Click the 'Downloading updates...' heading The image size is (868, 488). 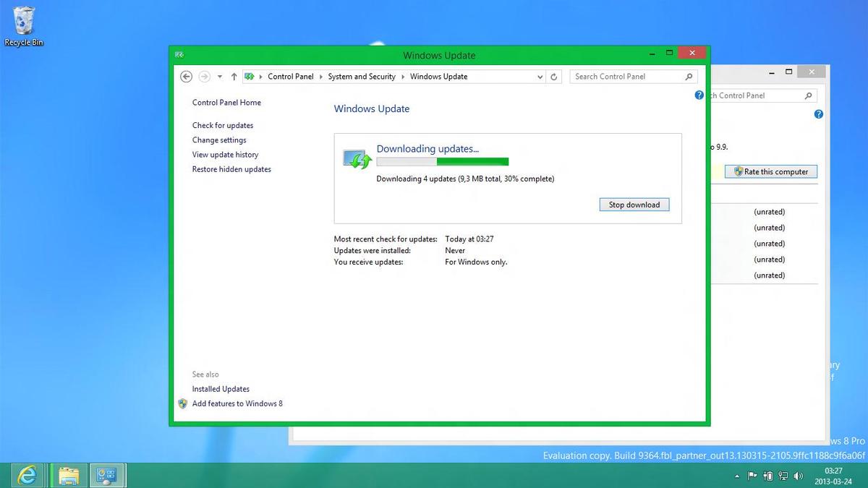coord(427,149)
